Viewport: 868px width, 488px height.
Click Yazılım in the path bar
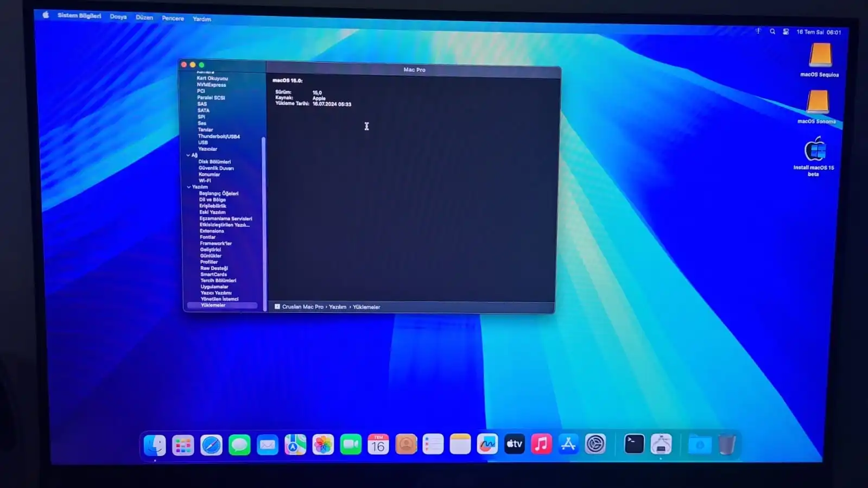coord(338,307)
